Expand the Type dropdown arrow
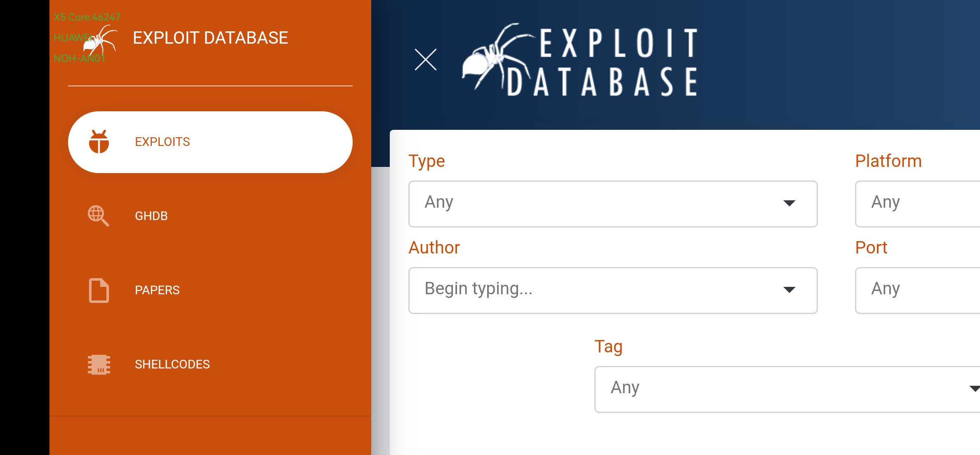980x455 pixels. click(789, 203)
